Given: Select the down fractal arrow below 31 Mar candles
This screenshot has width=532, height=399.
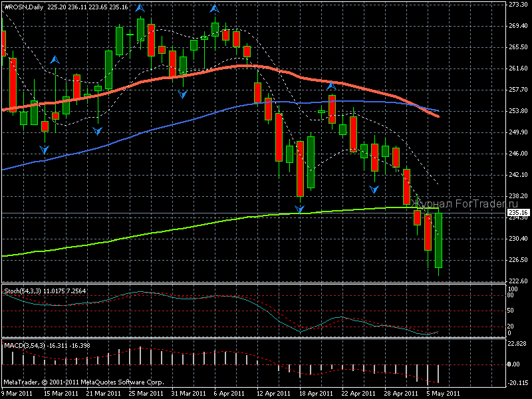Looking at the screenshot, I should (x=182, y=94).
